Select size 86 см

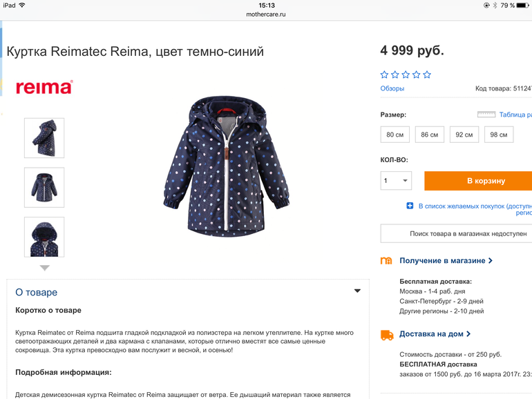coord(430,135)
